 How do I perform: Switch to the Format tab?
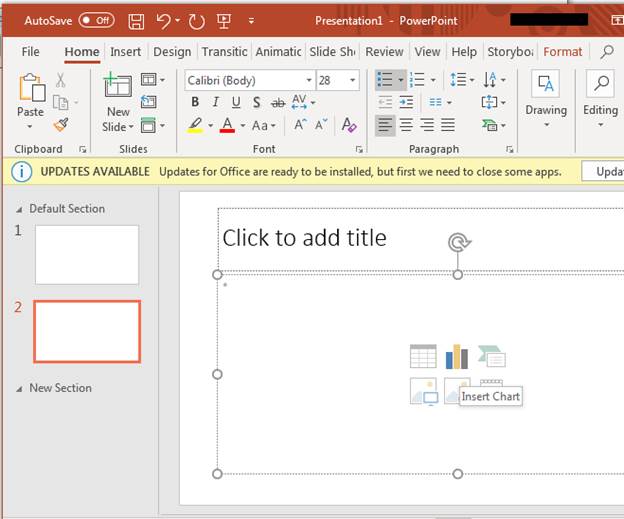click(562, 52)
